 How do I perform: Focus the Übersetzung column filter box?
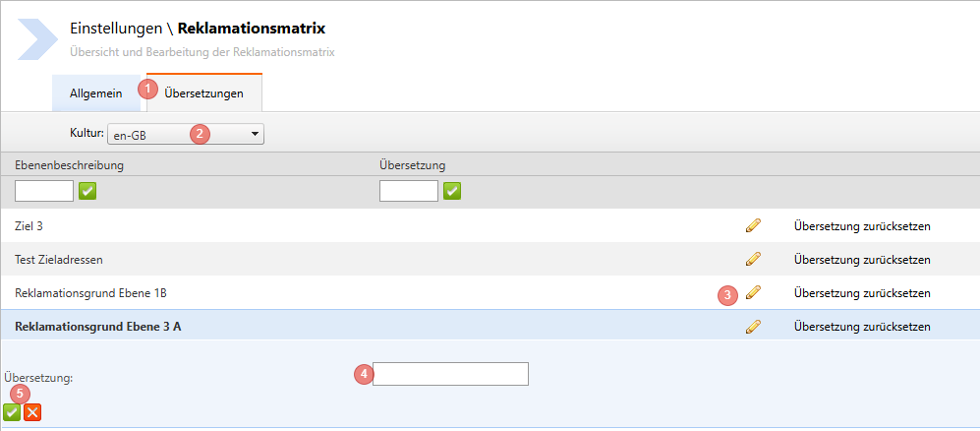pos(408,191)
